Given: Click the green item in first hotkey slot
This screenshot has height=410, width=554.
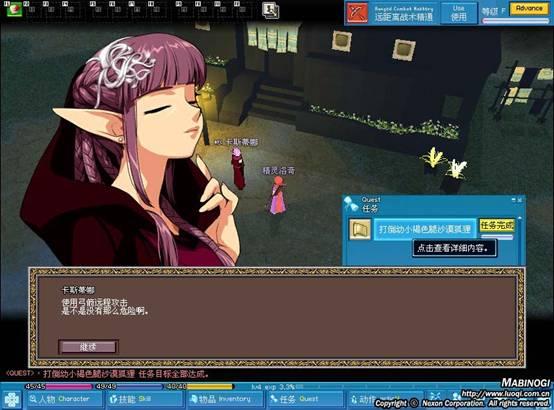Looking at the screenshot, I should (x=13, y=9).
